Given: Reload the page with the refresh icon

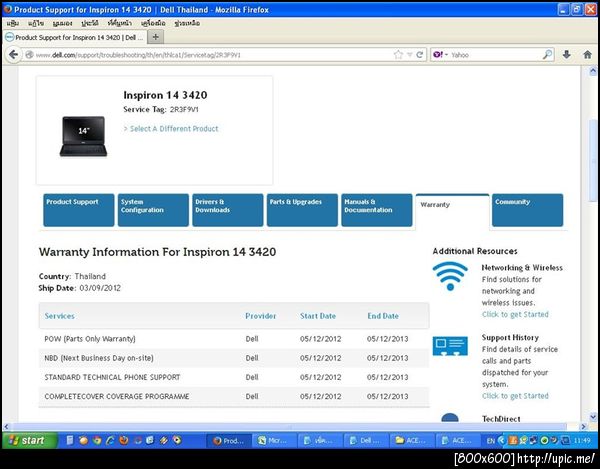Looking at the screenshot, I should pyautogui.click(x=420, y=55).
